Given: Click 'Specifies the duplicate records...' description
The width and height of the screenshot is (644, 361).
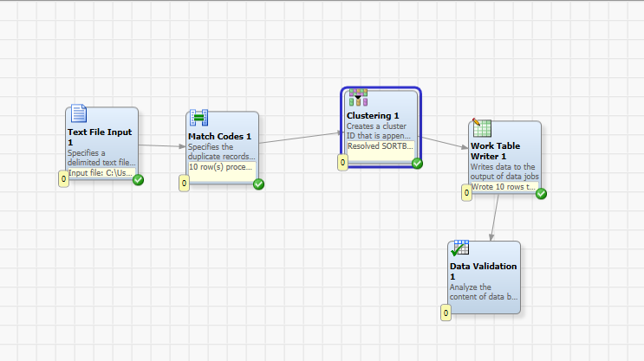Looking at the screenshot, I should coord(222,151).
